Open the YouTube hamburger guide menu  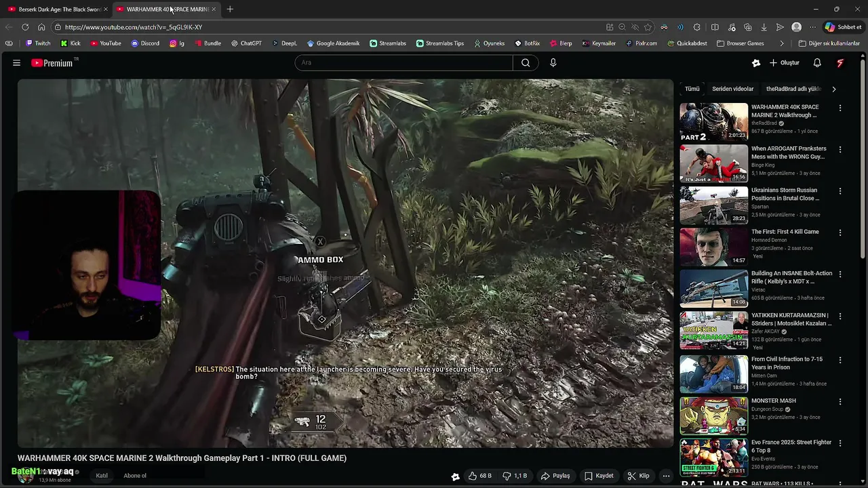pos(16,62)
